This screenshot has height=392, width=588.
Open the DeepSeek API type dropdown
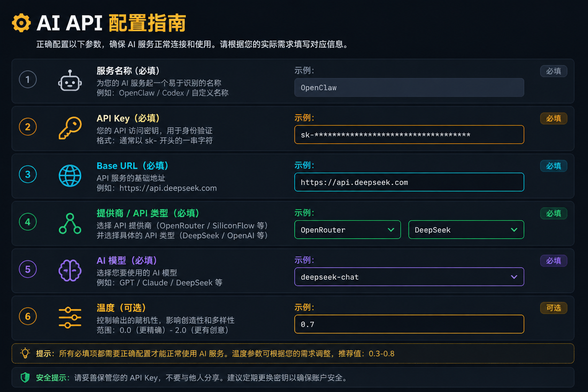point(466,230)
